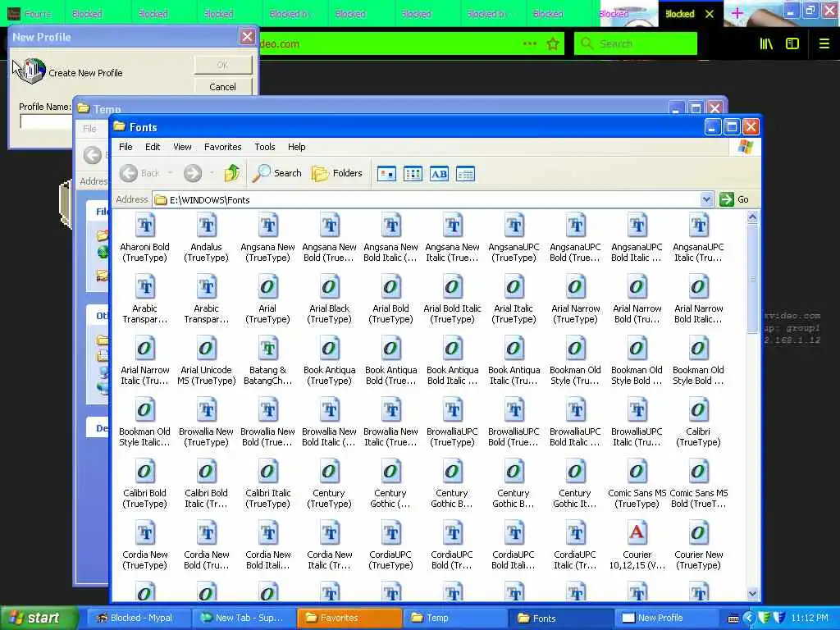Click the Forward arrow in Fonts window
This screenshot has width=840, height=630.
193,173
